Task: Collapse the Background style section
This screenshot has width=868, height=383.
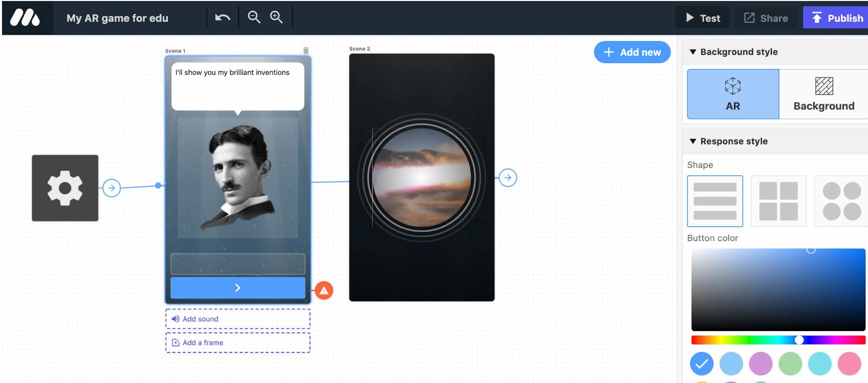Action: coord(693,52)
